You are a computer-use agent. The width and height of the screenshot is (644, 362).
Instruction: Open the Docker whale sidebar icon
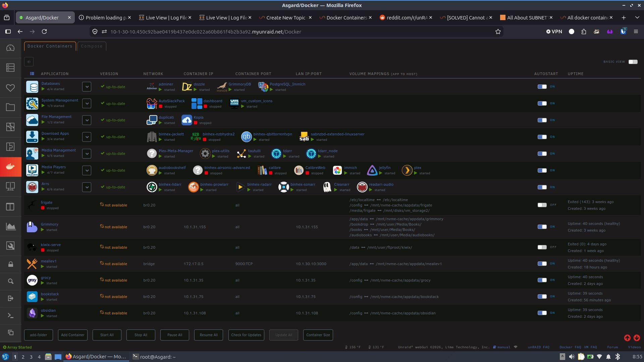click(x=10, y=167)
